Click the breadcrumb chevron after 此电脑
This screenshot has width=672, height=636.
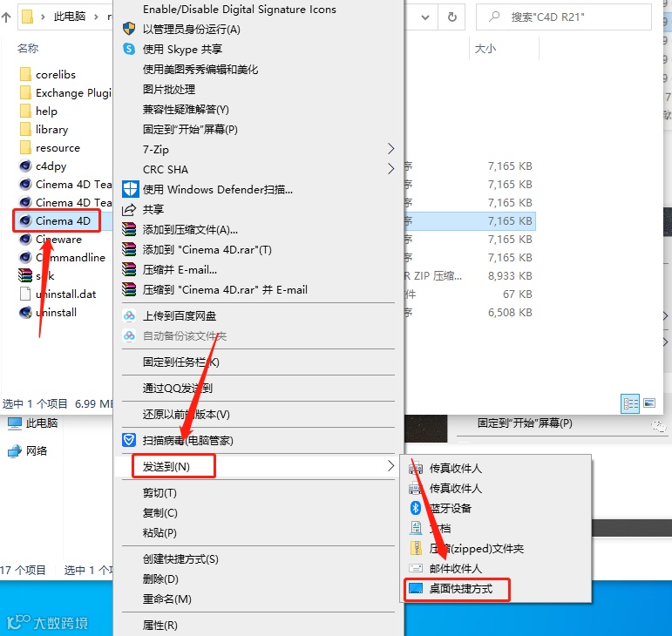pyautogui.click(x=96, y=17)
